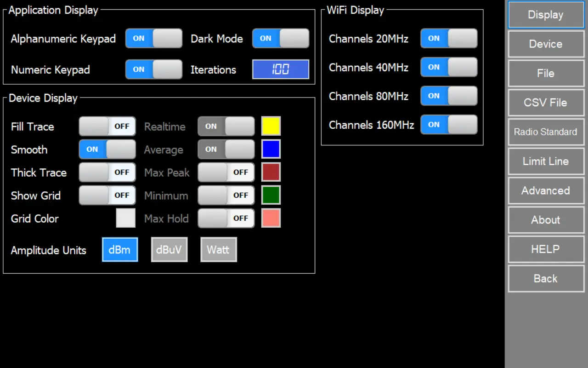This screenshot has width=588, height=368.
Task: Click the yellow Realtime trace color swatch
Action: [271, 126]
